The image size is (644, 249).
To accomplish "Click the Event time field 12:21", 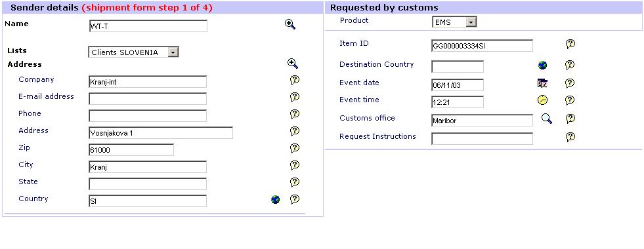I will pos(458,102).
